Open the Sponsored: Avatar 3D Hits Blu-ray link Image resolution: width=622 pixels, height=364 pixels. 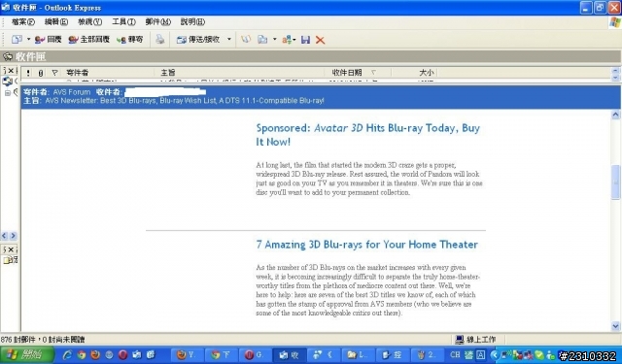(x=368, y=135)
